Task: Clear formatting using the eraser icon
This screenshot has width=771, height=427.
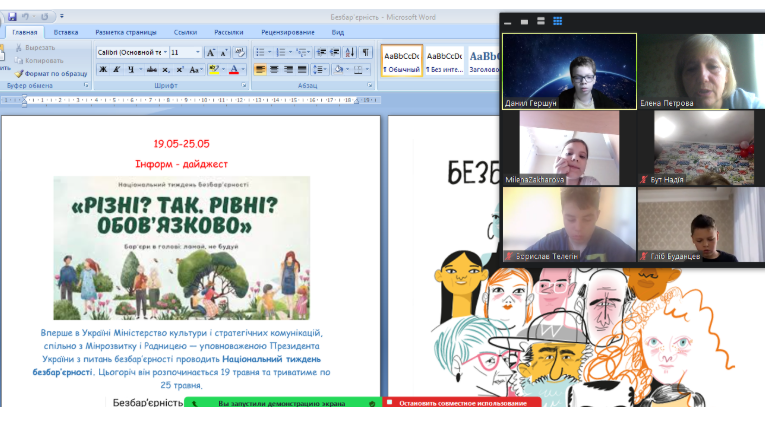Action: point(239,52)
